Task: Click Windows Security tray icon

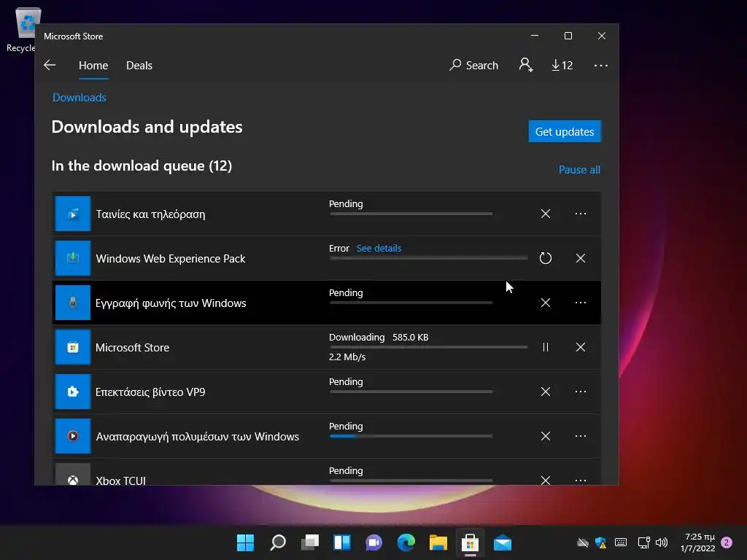Action: (x=601, y=542)
